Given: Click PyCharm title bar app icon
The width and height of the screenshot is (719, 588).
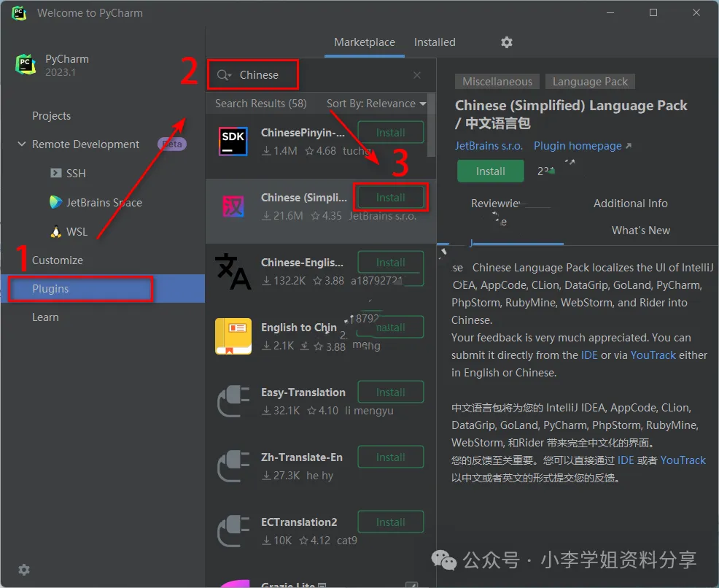Looking at the screenshot, I should pyautogui.click(x=19, y=13).
